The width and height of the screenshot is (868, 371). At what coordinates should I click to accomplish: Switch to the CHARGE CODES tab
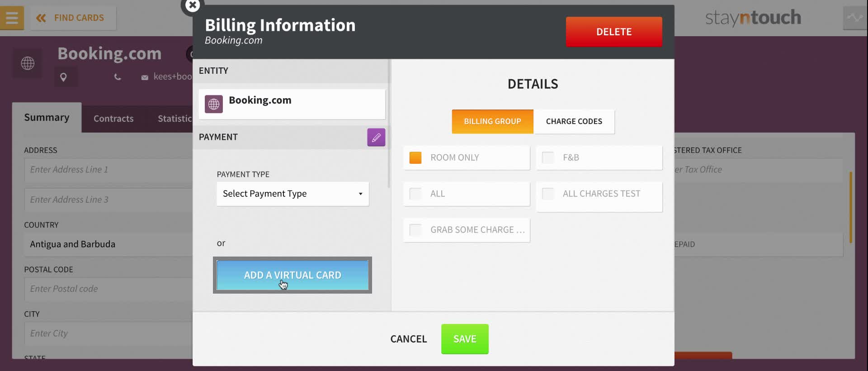[x=574, y=121]
